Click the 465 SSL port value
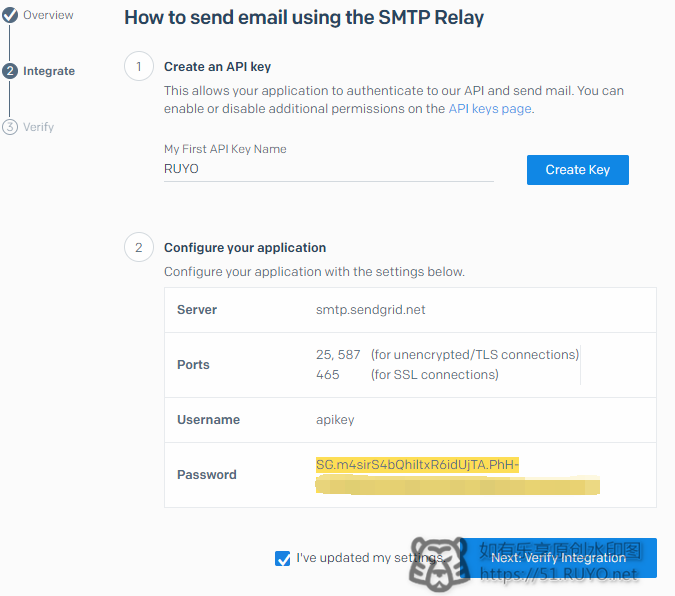This screenshot has width=675, height=596. tap(328, 374)
